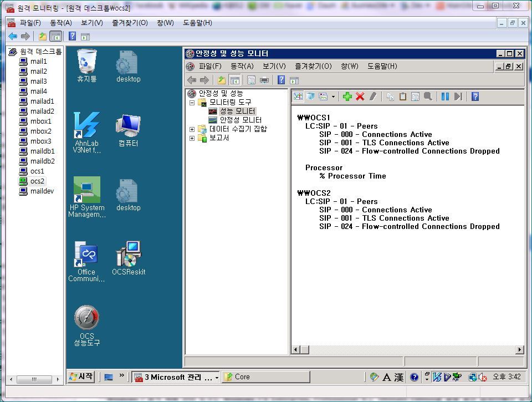Click horizontal scrollbar thumb under remote desktop tree

click(34, 379)
